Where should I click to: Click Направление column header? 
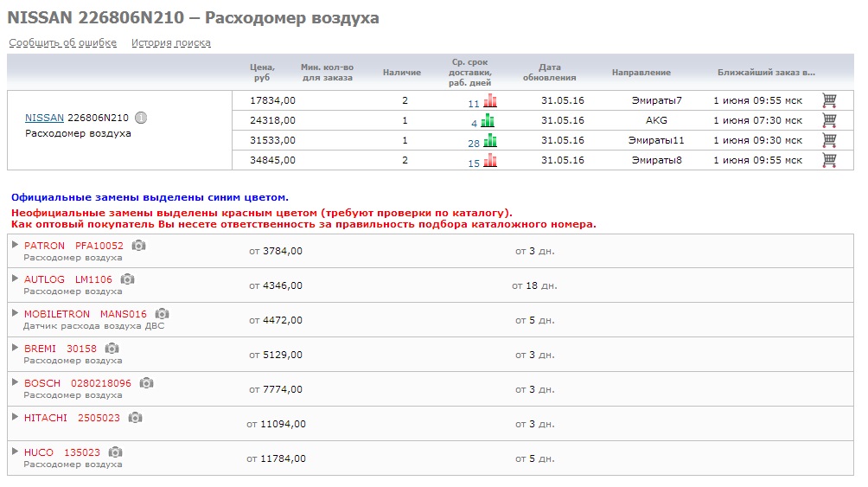point(641,72)
